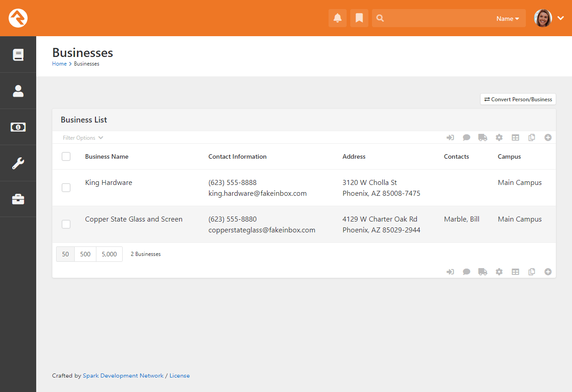Sort by Campus column header
572x392 pixels.
[x=510, y=156]
